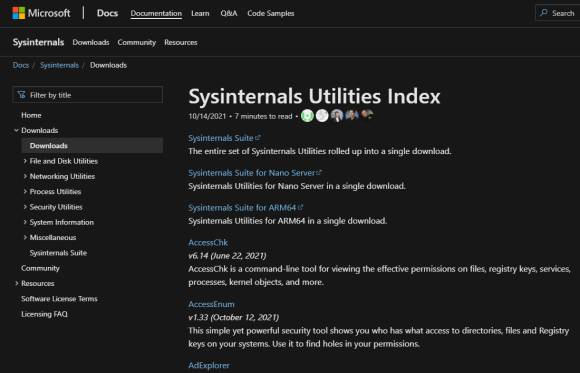The height and width of the screenshot is (373, 580).
Task: Expand Security Utilities node
Action: 25,207
